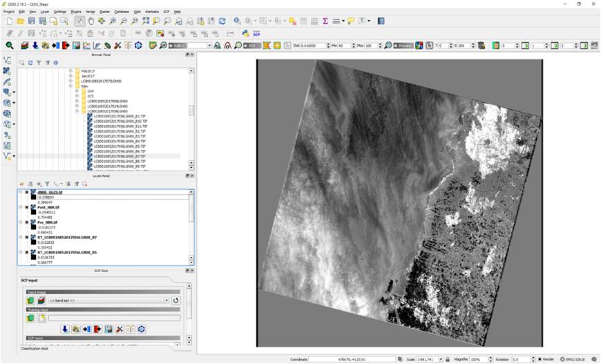Open the band set input image dropdown
This screenshot has height=364, width=601.
click(108, 300)
